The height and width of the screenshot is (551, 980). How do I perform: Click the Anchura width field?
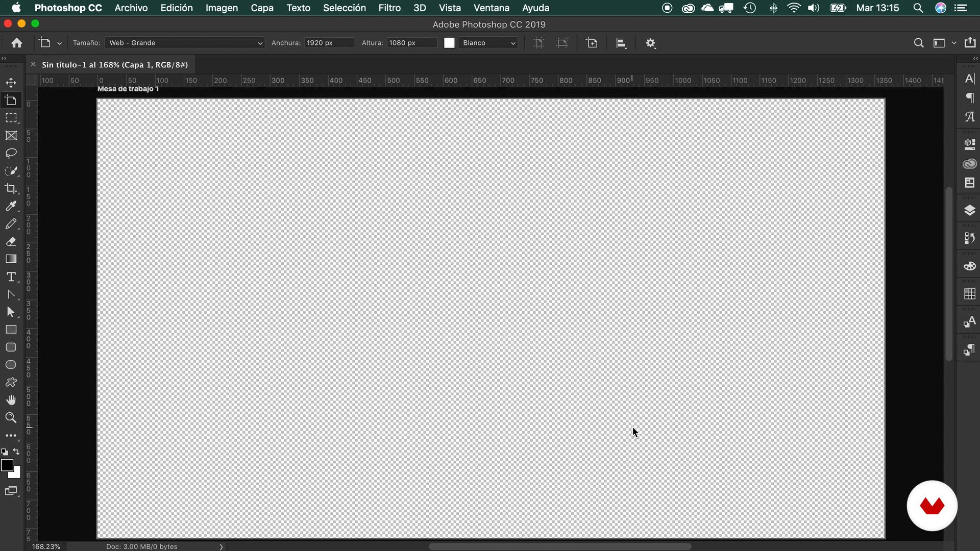(x=329, y=43)
